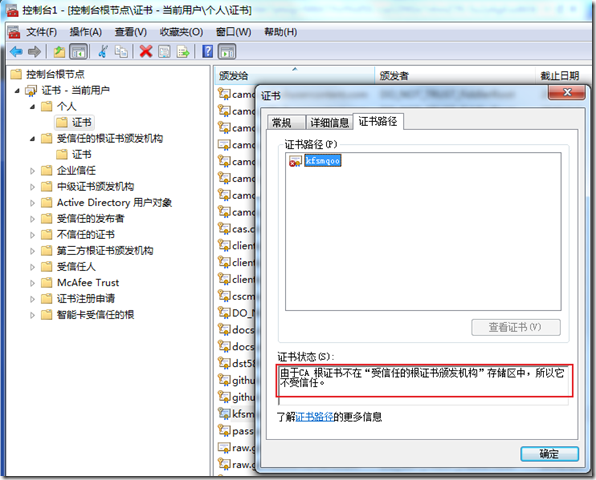This screenshot has width=596, height=480.
Task: Switch to the 详细信息 tab
Action: click(329, 122)
